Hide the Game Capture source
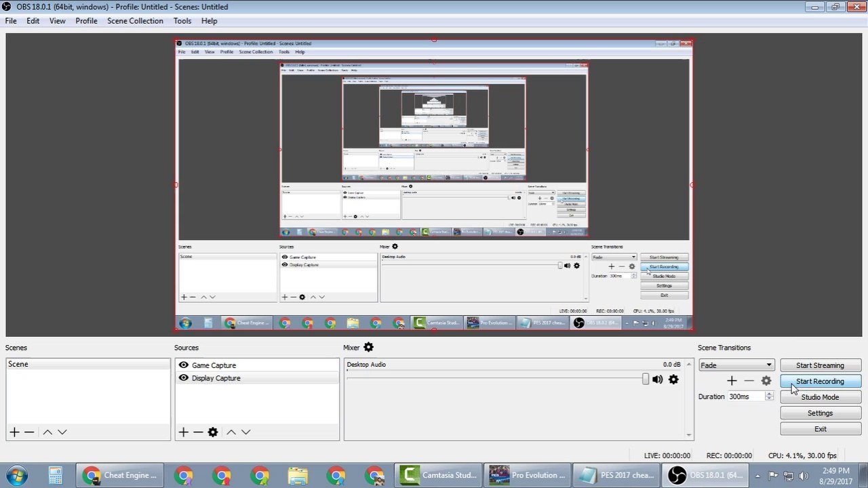Viewport: 868px width, 488px height. pos(183,365)
